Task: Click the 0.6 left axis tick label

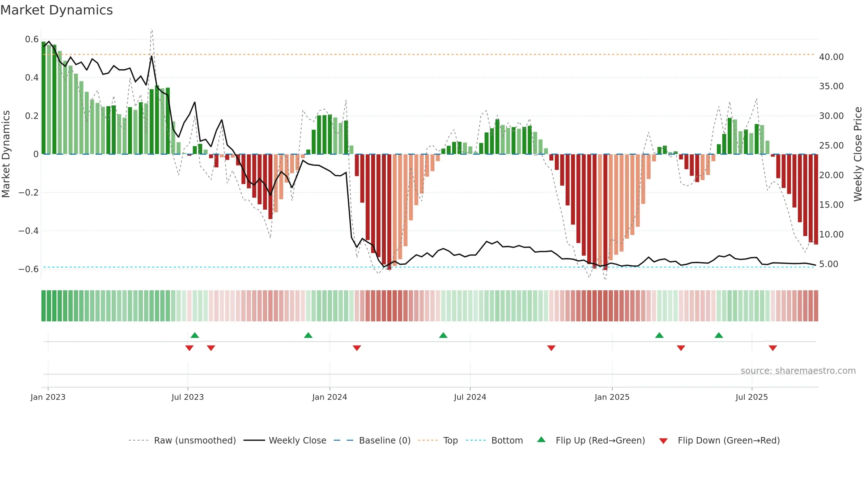Action: 32,39
